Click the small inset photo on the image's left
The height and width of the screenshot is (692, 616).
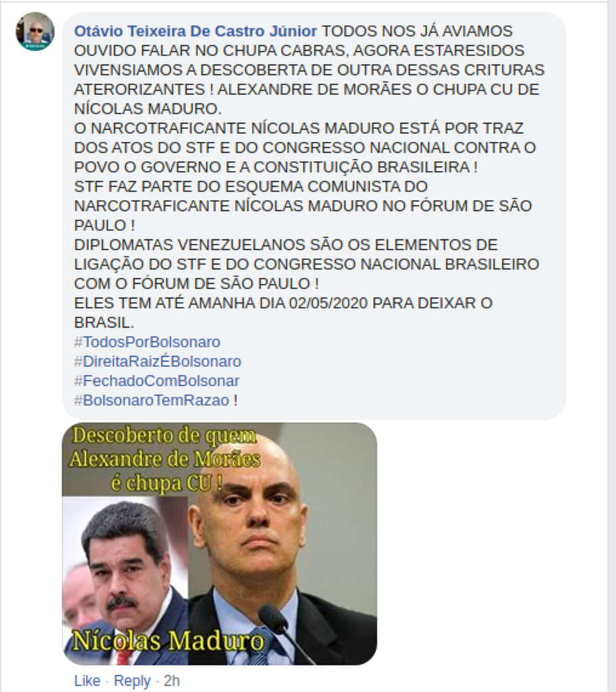click(x=125, y=580)
